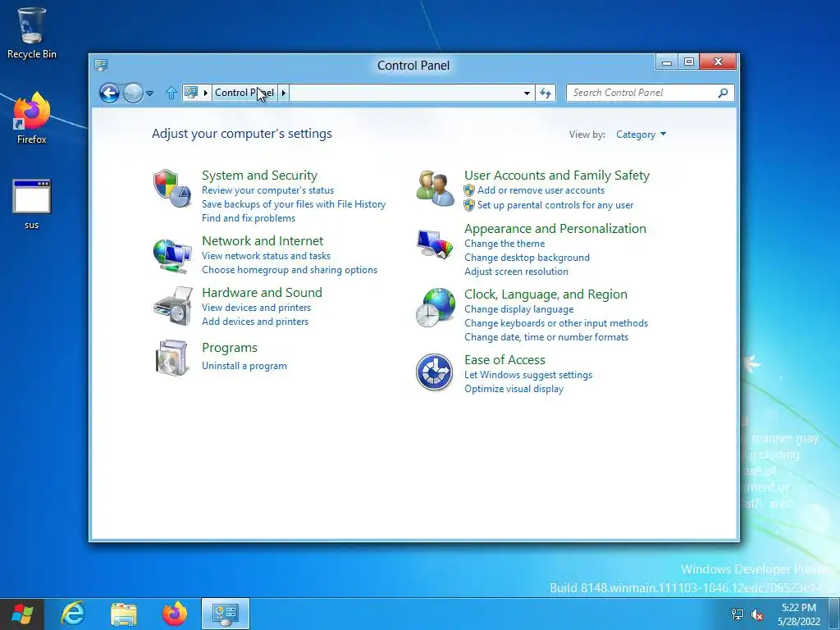Click the window icon in the title bar

click(x=101, y=65)
